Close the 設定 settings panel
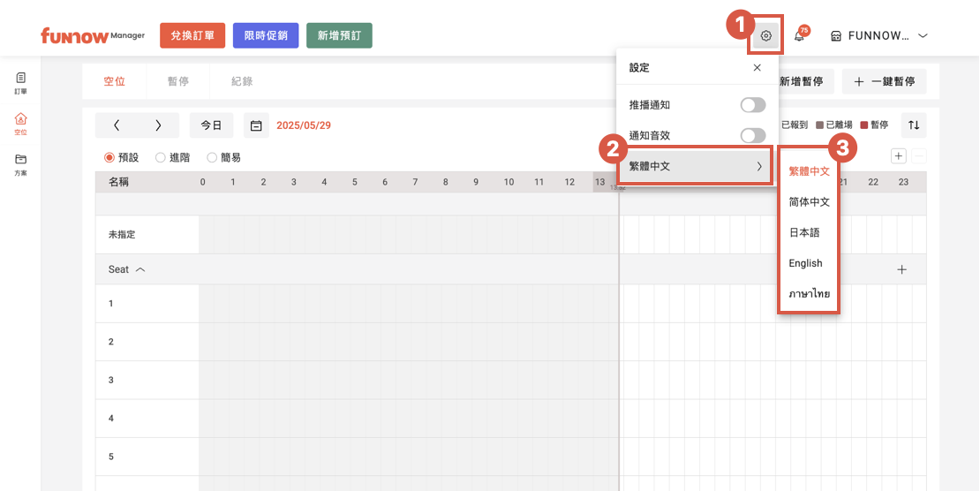This screenshot has height=491, width=980. (757, 68)
